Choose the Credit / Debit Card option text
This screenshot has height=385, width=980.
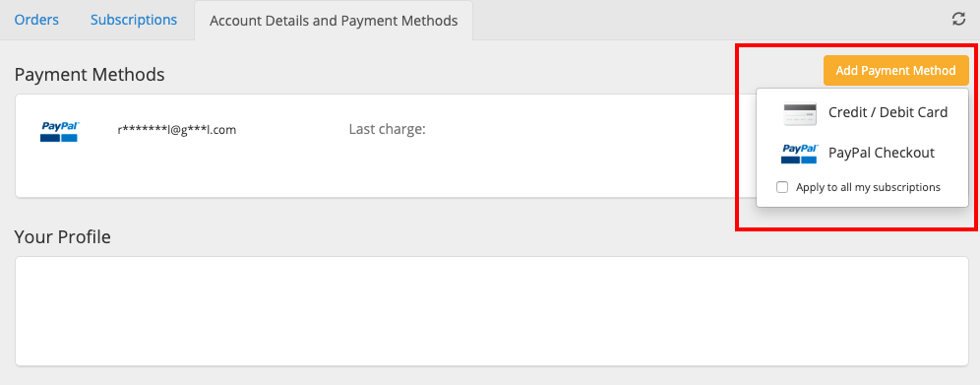click(x=888, y=112)
